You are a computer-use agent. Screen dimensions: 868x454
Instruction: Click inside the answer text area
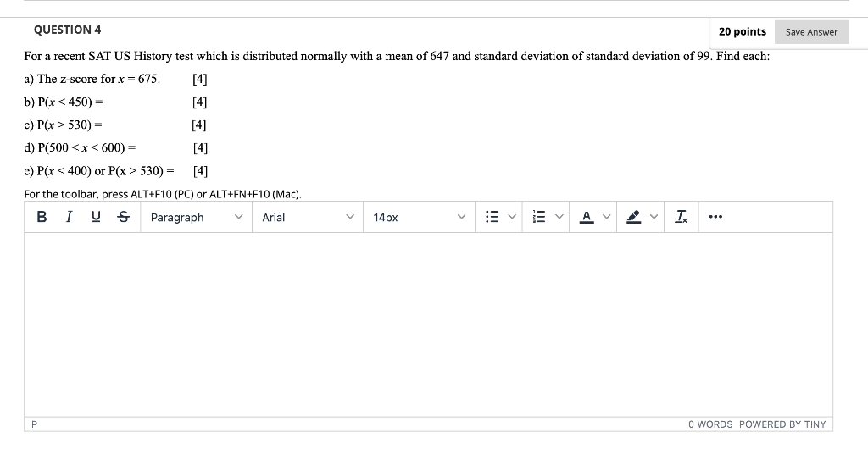point(428,324)
